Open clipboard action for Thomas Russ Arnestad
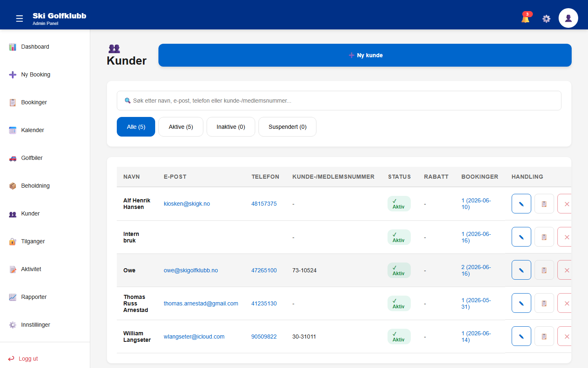 click(544, 303)
